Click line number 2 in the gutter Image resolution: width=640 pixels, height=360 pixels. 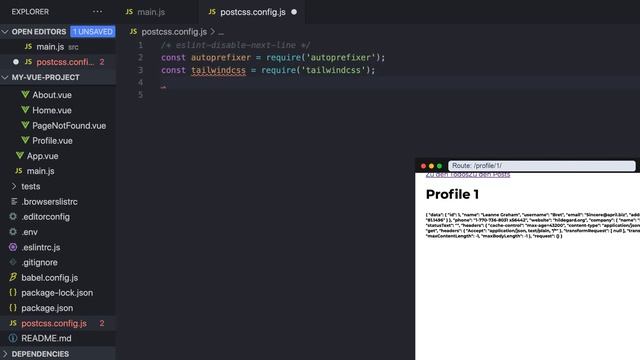click(140, 58)
